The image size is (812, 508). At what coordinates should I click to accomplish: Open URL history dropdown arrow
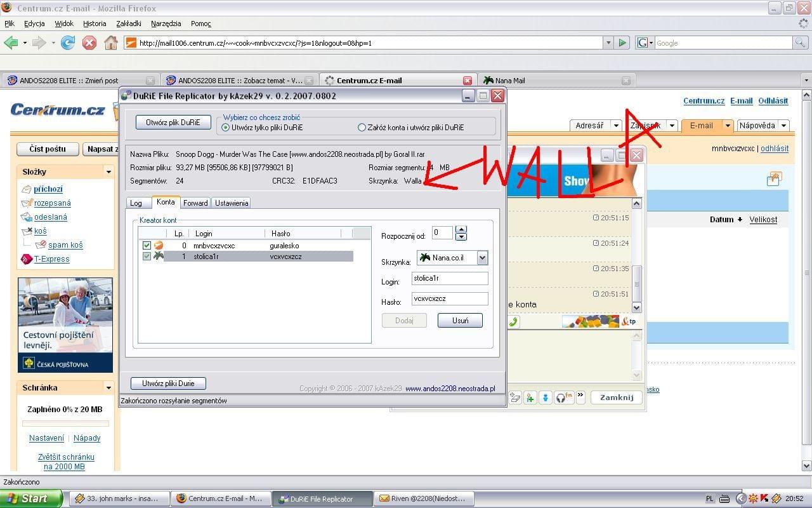coord(608,43)
